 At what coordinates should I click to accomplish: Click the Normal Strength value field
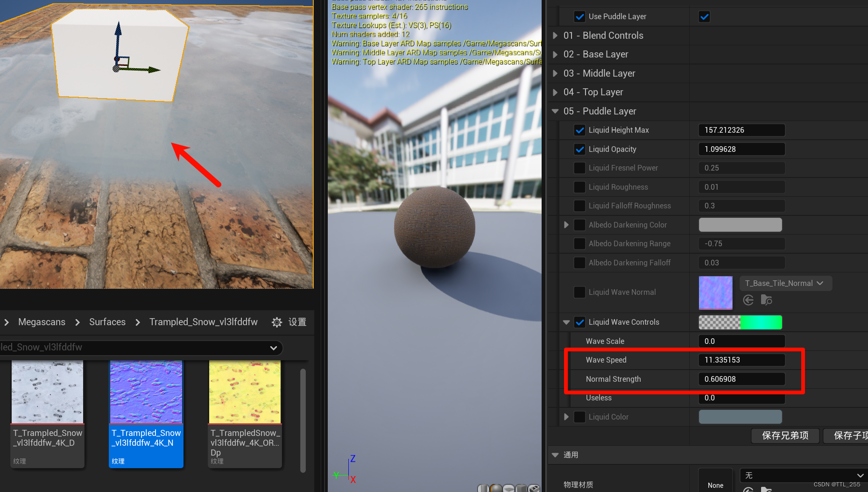tap(741, 379)
